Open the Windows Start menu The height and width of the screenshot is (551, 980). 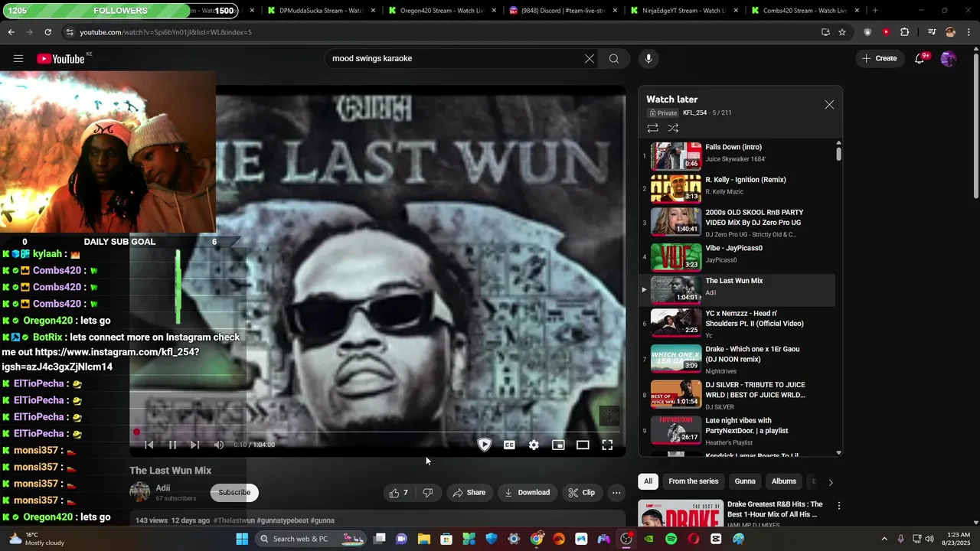click(242, 539)
